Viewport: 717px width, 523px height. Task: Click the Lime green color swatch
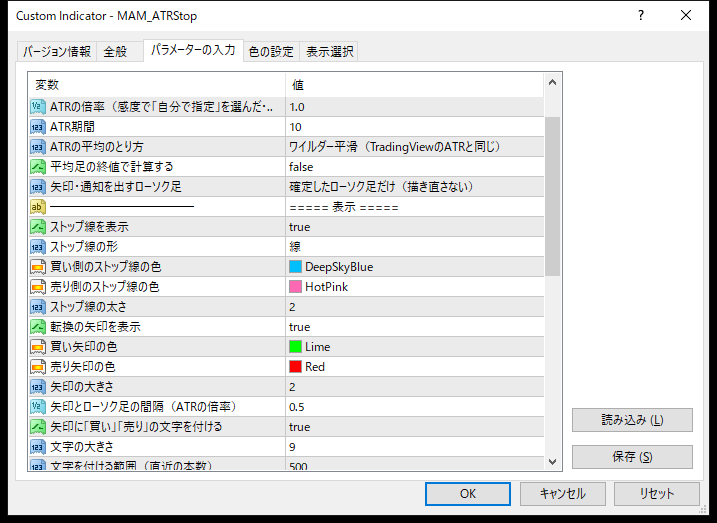[295, 347]
